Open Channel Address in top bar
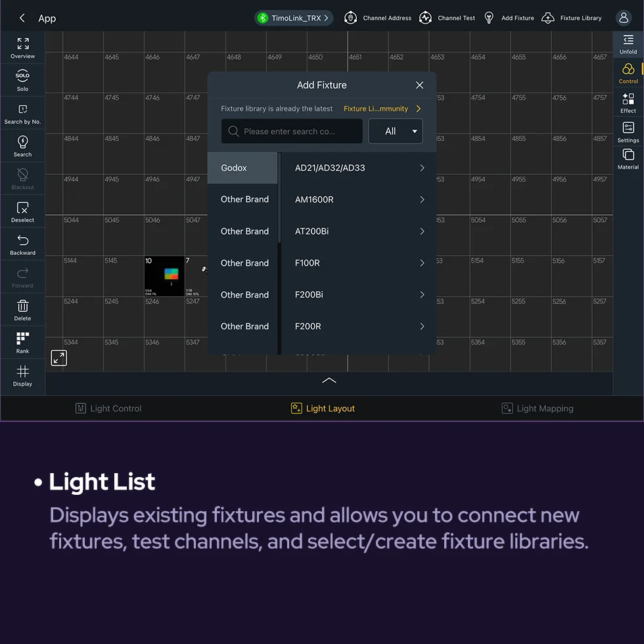The height and width of the screenshot is (644, 644). (378, 18)
